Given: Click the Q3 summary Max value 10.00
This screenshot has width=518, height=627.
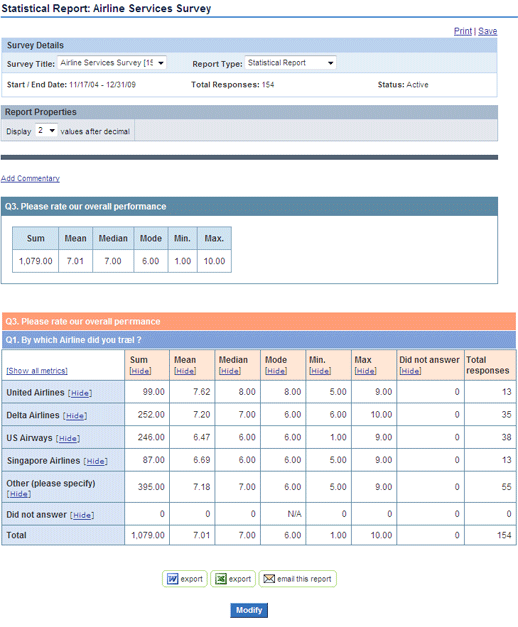Looking at the screenshot, I should pyautogui.click(x=214, y=261).
